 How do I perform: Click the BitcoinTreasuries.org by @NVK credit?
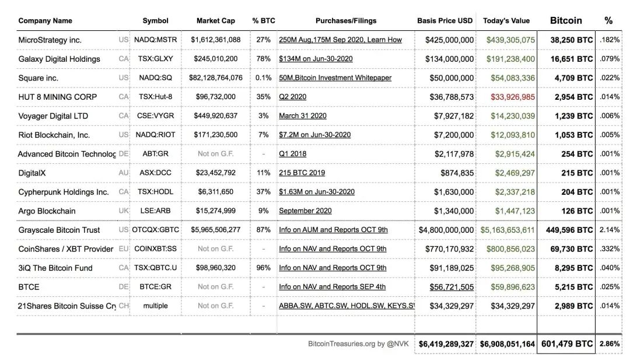click(359, 344)
